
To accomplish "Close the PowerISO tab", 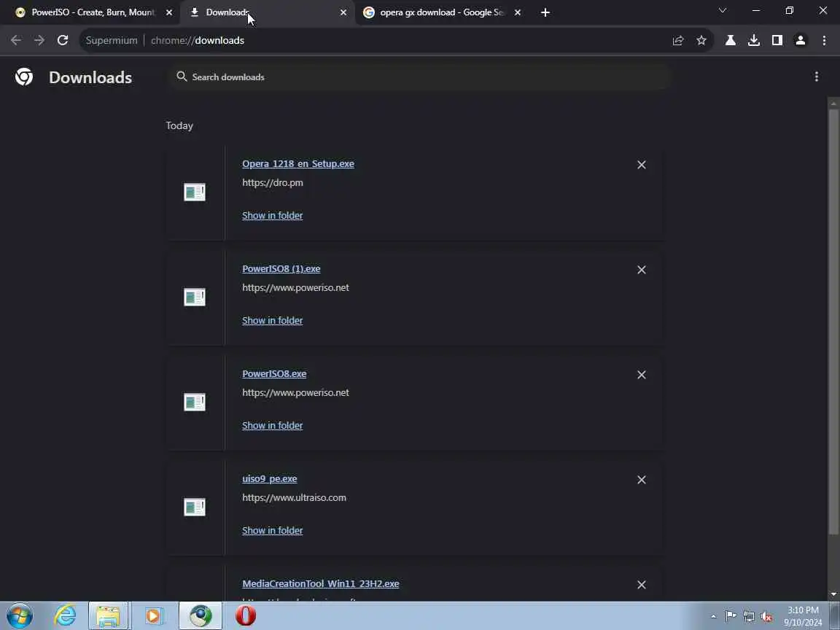I will click(169, 12).
